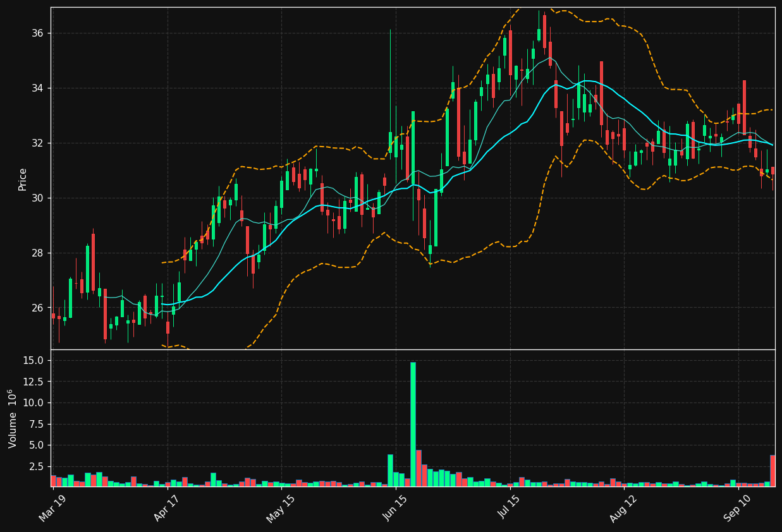
Task: Click the 32 price axis tick label
Action: [x=39, y=143]
